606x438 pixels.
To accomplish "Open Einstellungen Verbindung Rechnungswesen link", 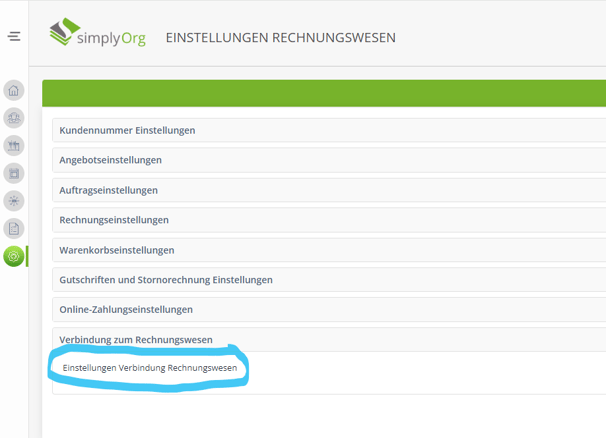I will 150,369.
